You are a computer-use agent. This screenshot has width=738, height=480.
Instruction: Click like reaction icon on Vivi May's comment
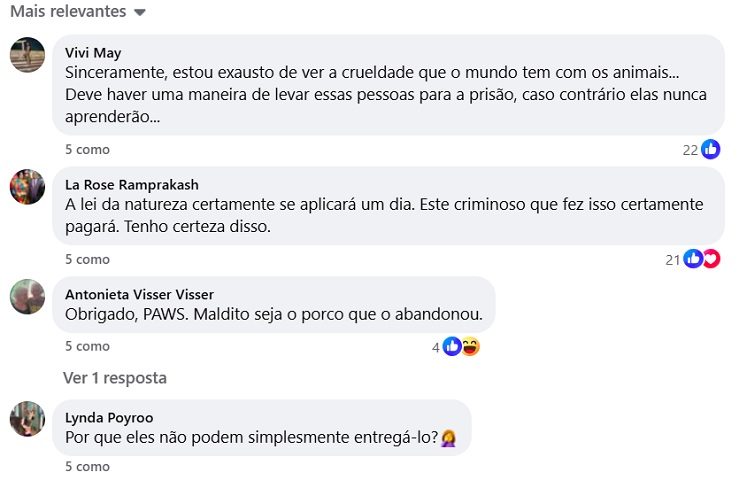711,149
